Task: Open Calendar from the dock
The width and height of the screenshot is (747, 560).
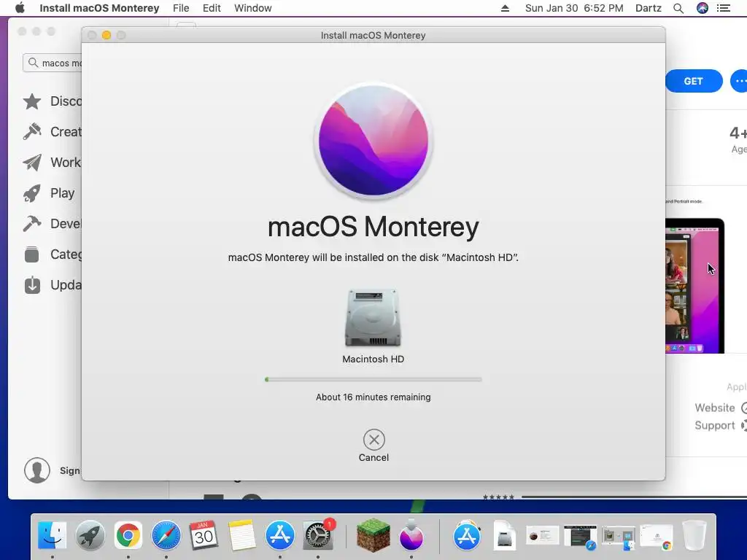Action: click(x=204, y=536)
